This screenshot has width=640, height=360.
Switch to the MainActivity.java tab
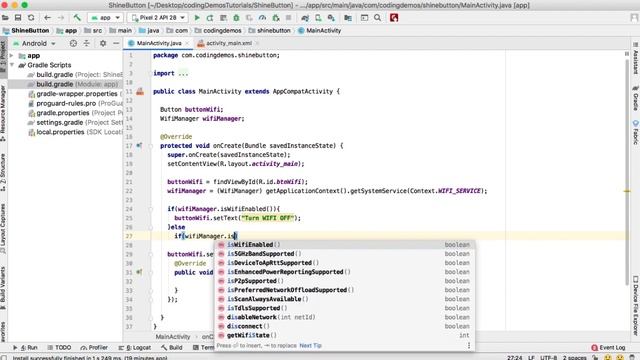(158, 43)
